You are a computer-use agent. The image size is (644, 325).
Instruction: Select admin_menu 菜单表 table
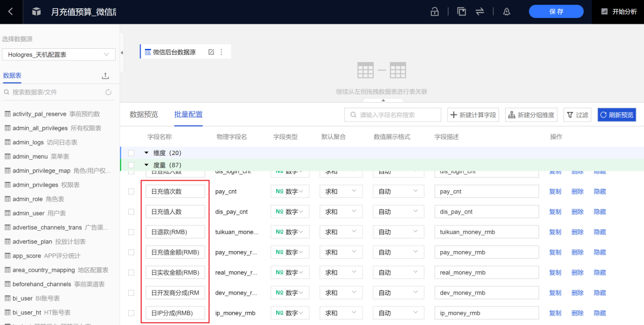point(37,157)
